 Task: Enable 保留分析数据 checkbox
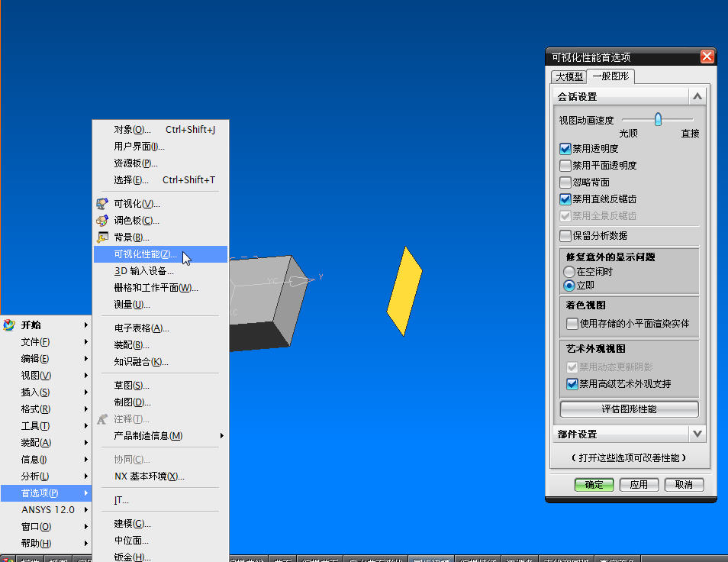[565, 235]
